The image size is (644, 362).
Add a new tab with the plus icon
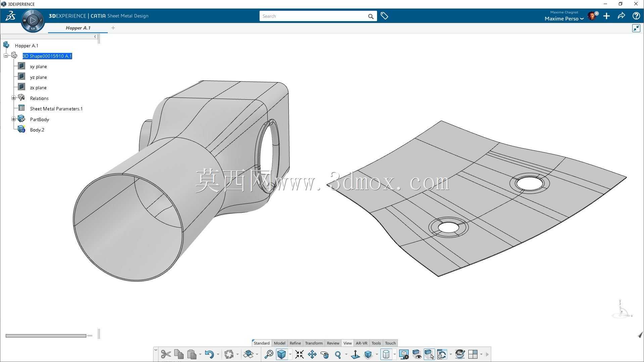[113, 28]
